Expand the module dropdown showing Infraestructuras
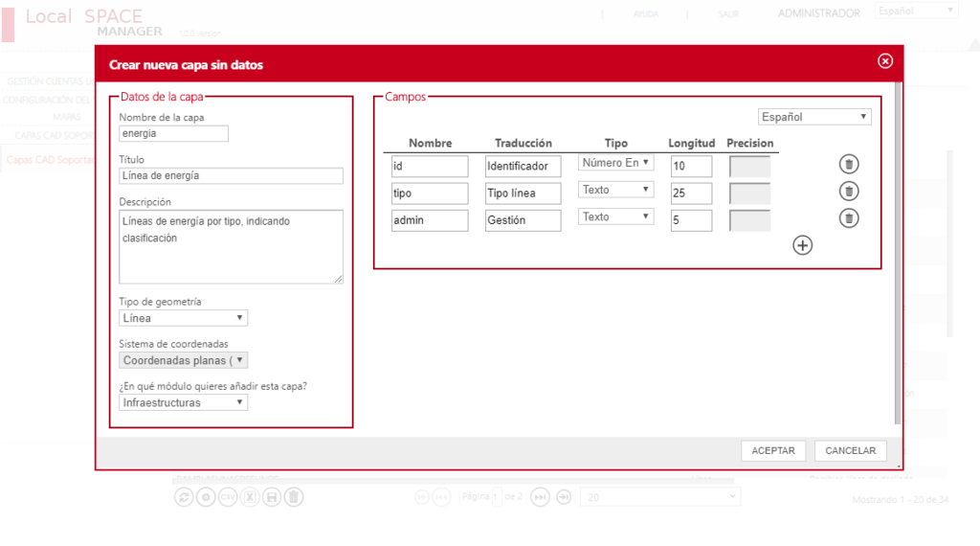The height and width of the screenshot is (546, 980). click(184, 403)
